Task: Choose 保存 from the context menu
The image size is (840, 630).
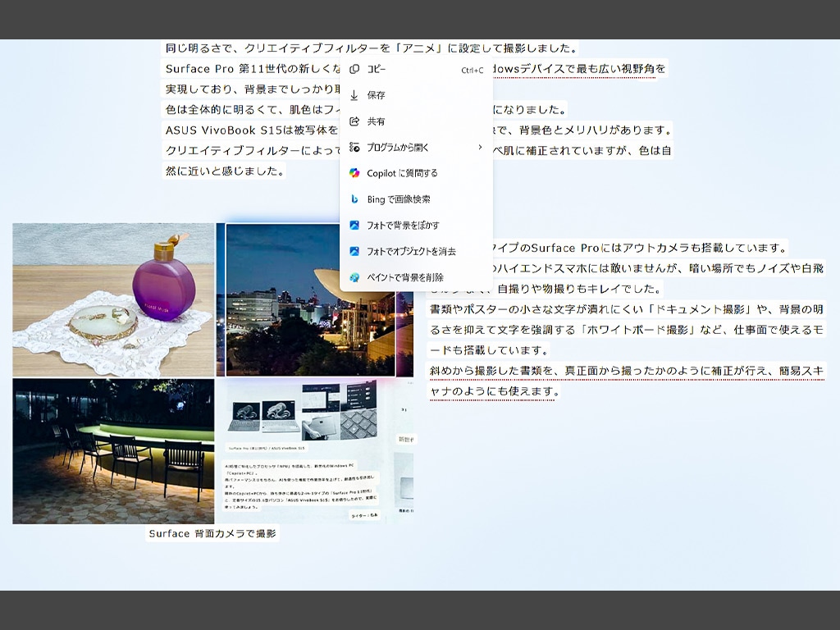Action: (x=416, y=95)
